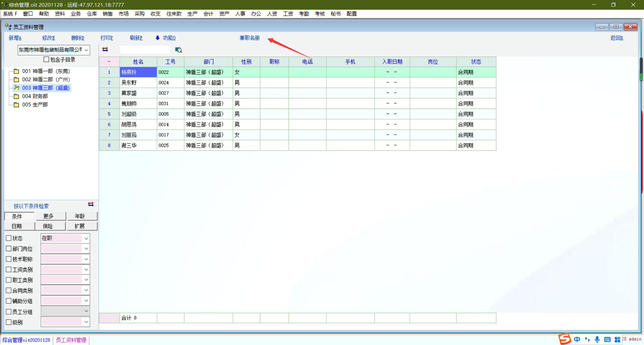Image resolution: width=644 pixels, height=345 pixels.
Task: Click the vertical scrollbar at right edge
Action: point(641,69)
